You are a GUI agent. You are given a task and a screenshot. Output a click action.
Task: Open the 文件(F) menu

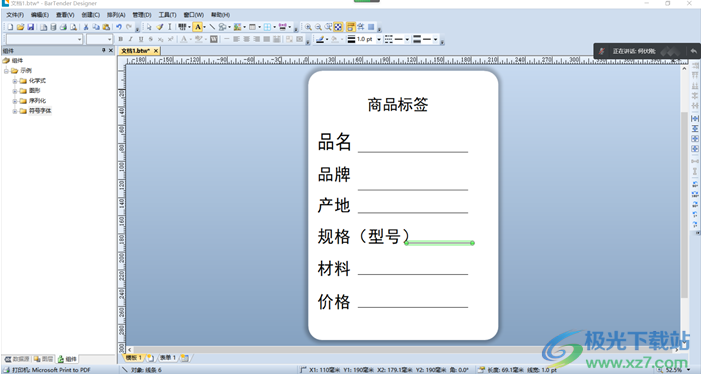(15, 15)
